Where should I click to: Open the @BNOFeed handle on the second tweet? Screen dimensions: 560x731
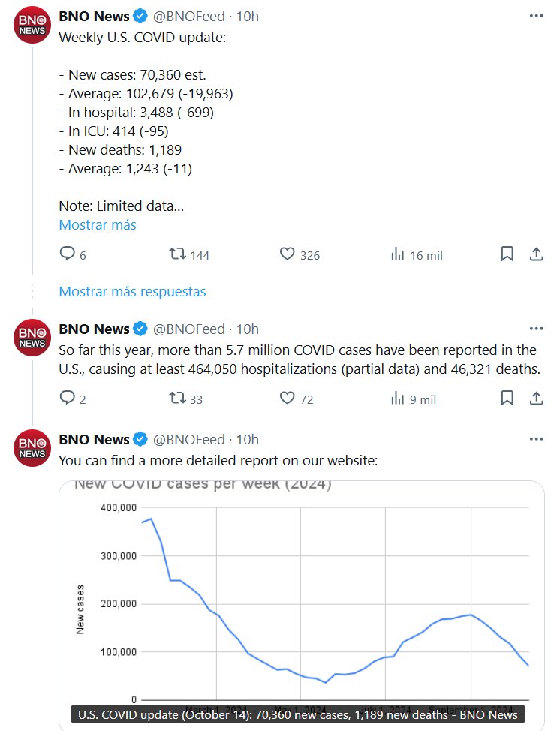189,329
